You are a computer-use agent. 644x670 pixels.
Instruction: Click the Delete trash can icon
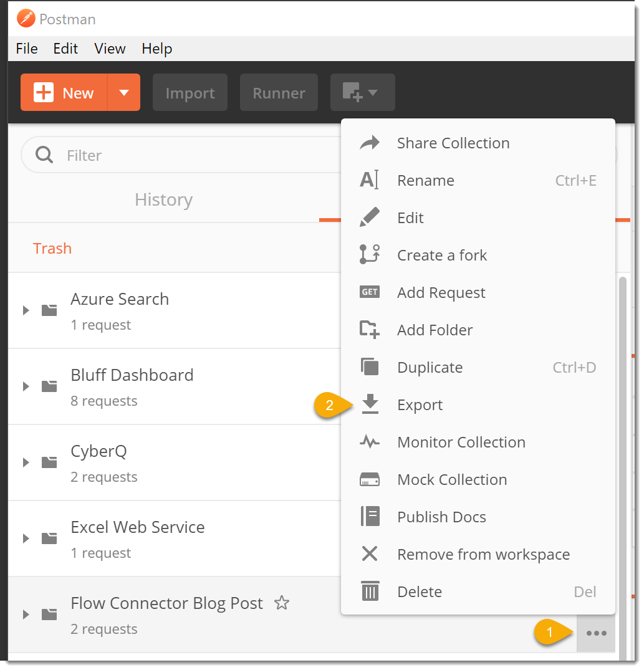tap(370, 591)
